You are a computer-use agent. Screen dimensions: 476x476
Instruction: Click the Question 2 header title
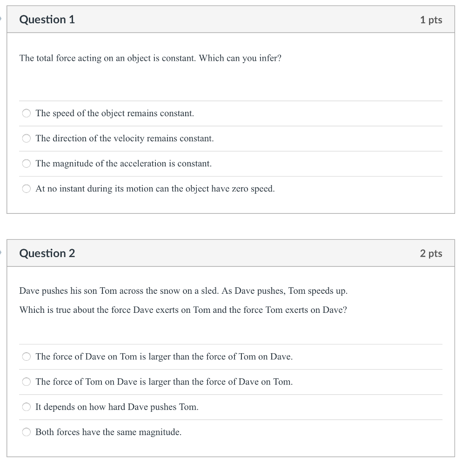47,253
